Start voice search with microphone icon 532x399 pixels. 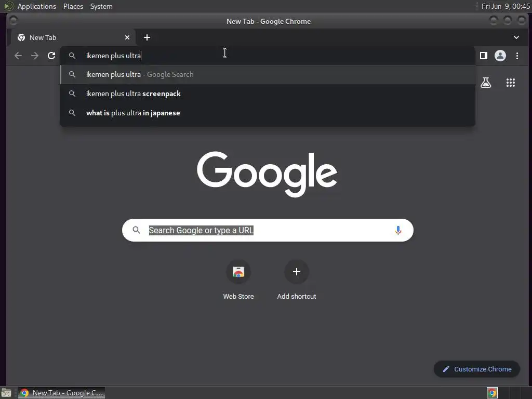click(x=398, y=230)
